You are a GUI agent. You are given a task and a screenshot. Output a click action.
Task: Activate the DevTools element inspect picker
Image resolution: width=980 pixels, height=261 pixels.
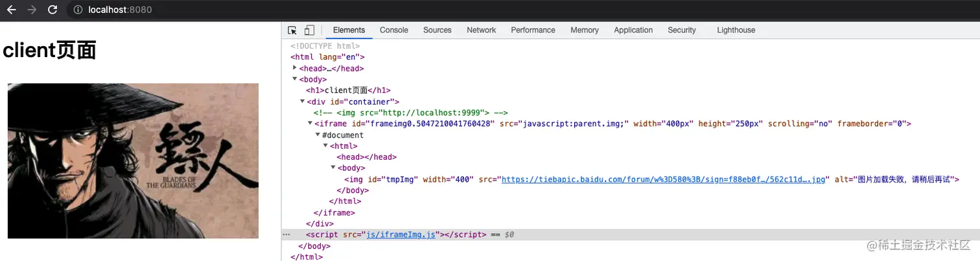tap(292, 30)
